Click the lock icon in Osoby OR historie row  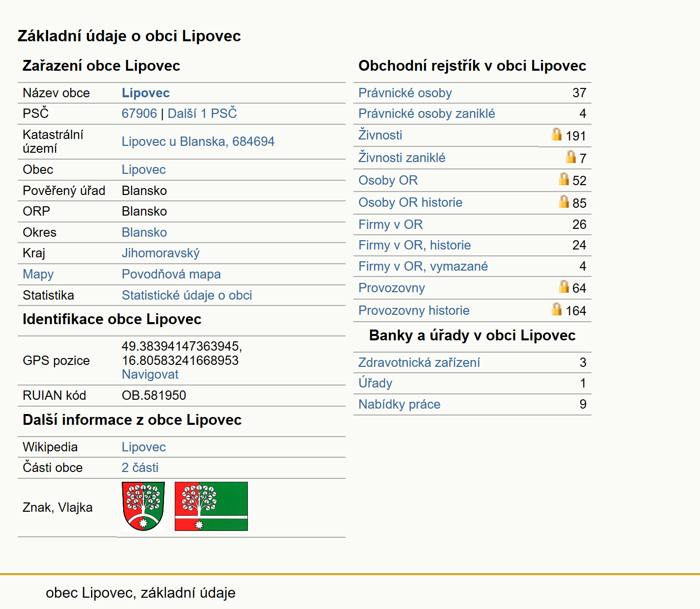[x=564, y=201]
